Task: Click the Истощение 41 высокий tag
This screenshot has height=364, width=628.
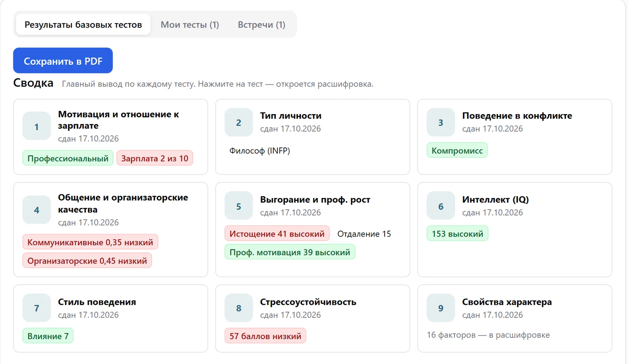Action: 277,233
